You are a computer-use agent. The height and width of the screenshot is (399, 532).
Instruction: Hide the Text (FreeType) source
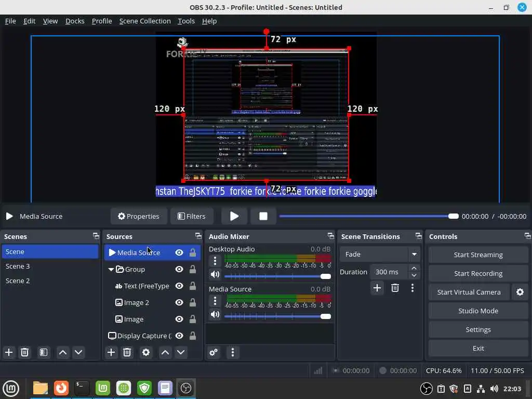pyautogui.click(x=179, y=286)
